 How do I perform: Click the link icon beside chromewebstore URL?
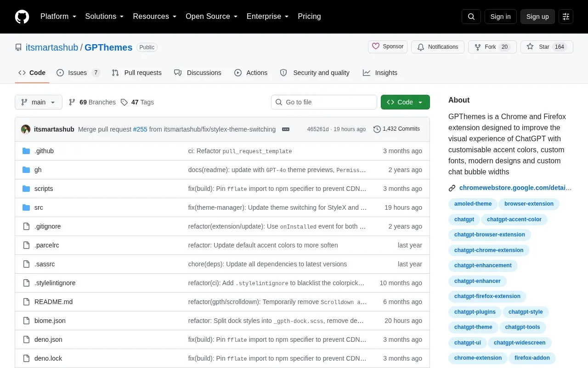452,188
